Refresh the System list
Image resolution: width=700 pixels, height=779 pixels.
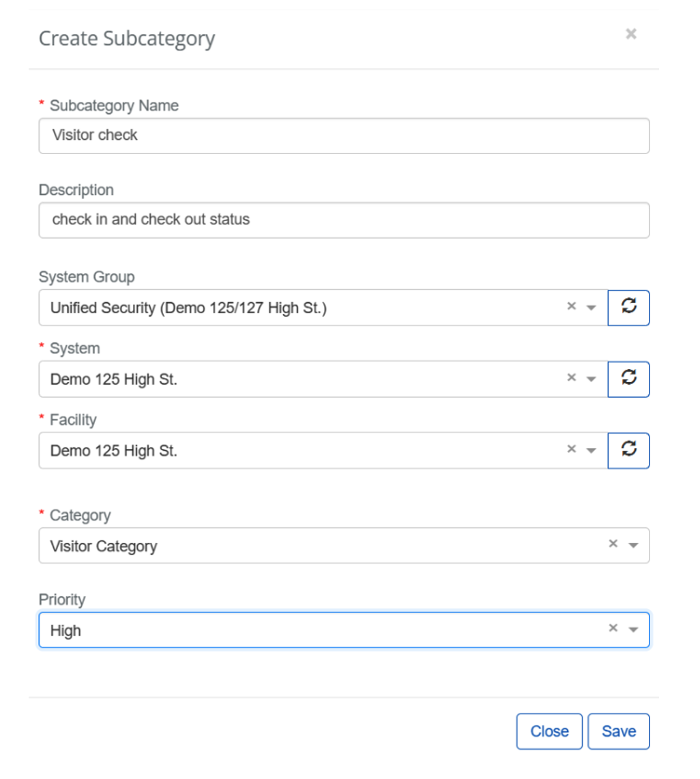[x=628, y=379]
